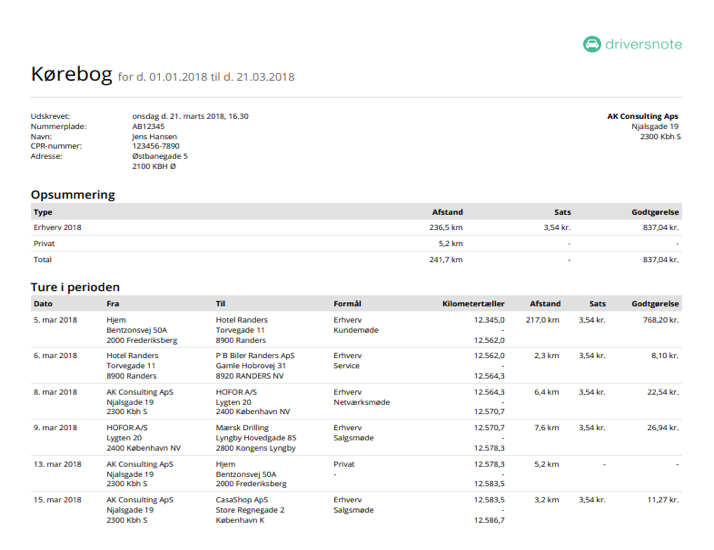The image size is (714, 550).
Task: Select the trip date 13. mar 2018
Action: (57, 464)
